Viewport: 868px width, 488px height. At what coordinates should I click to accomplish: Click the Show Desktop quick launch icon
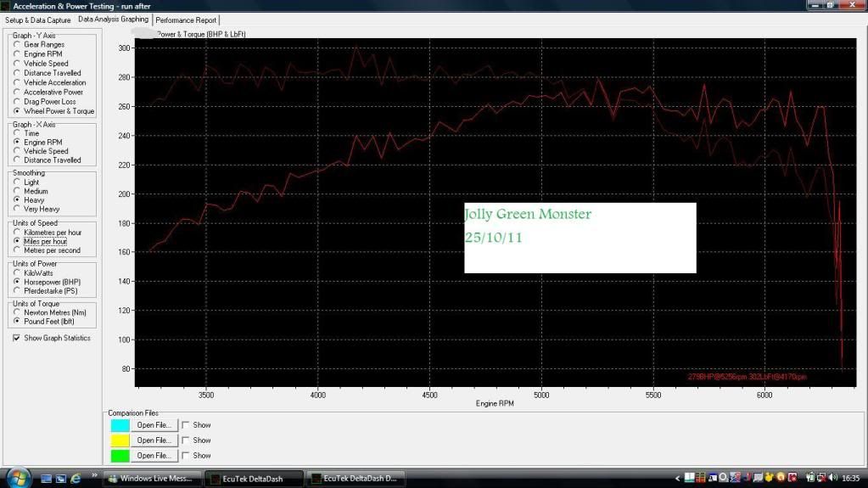click(46, 478)
